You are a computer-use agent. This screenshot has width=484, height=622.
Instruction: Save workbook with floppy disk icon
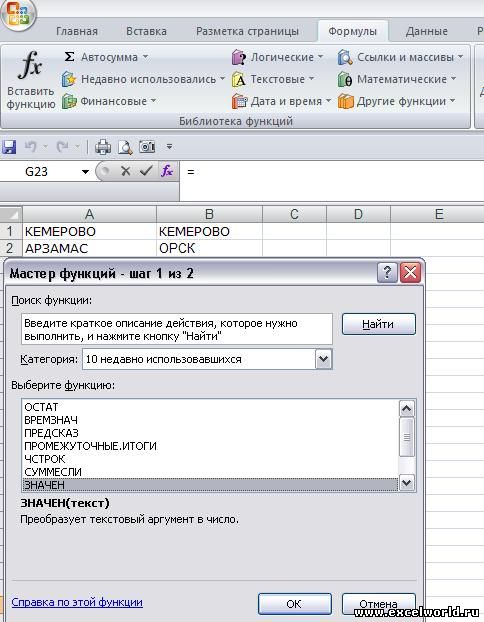[9, 147]
